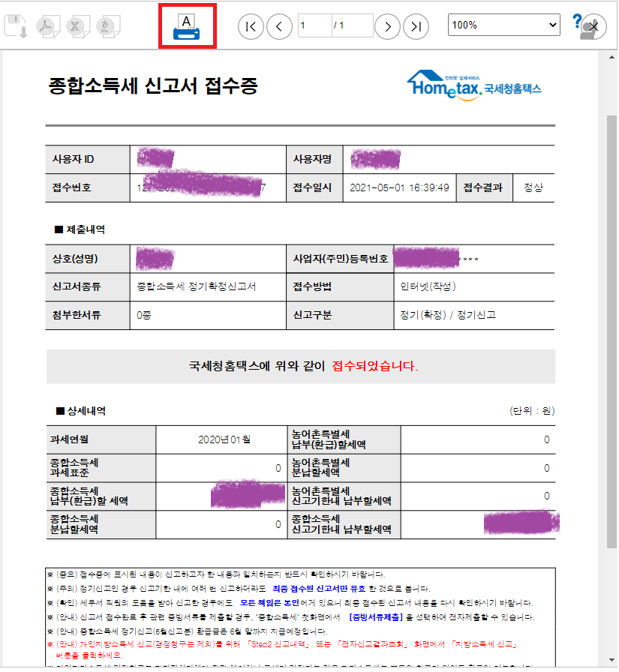The image size is (619, 672).
Task: Click the 0 value for 종합소득세 분납할세액
Action: 278,525
